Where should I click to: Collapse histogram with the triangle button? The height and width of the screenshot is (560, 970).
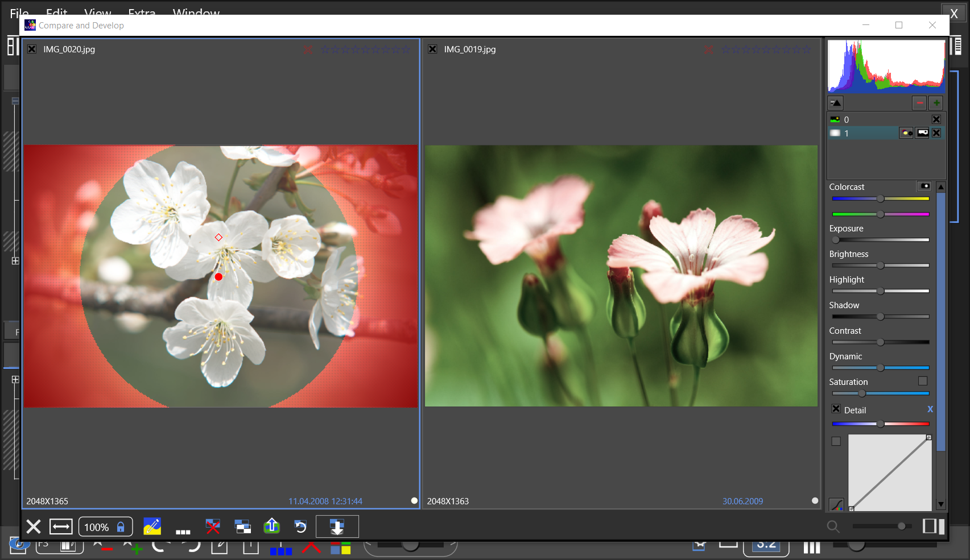tap(835, 103)
